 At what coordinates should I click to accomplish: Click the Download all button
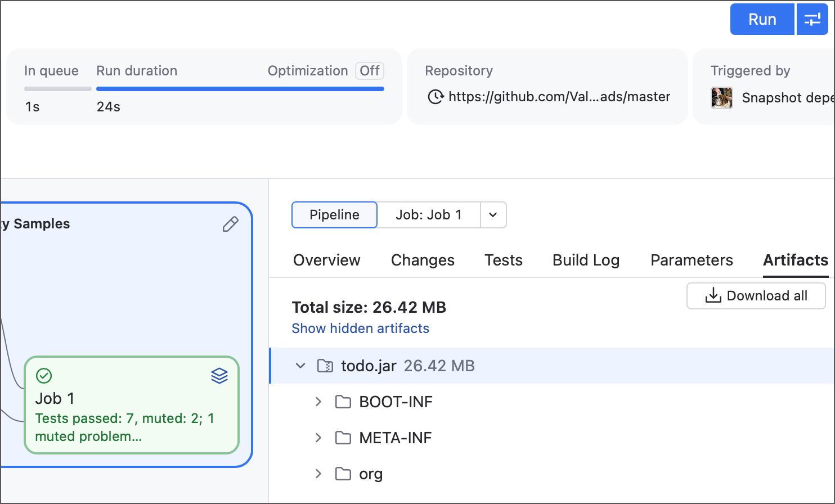[x=756, y=296]
